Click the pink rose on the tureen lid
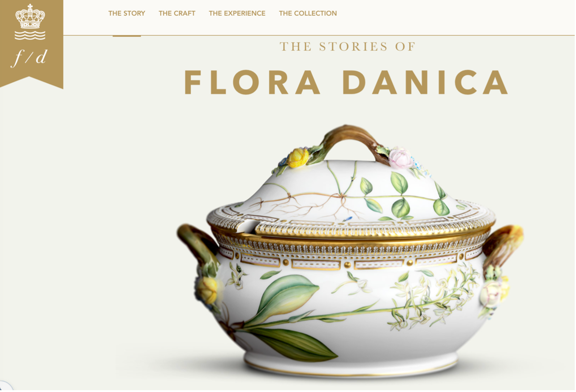 [x=400, y=158]
